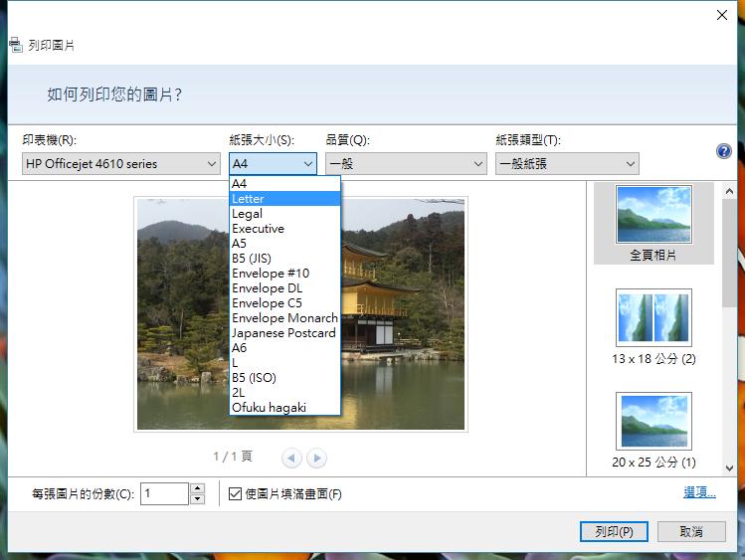Pick Japanese Postcard paper size

point(284,333)
